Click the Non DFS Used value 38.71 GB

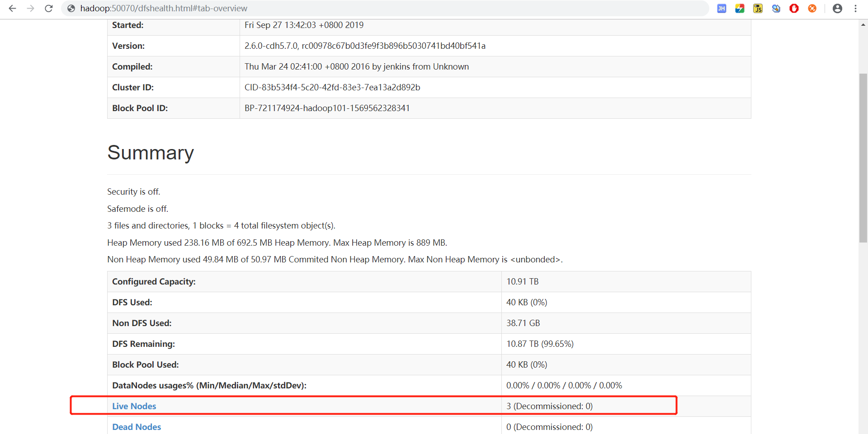[x=523, y=323]
